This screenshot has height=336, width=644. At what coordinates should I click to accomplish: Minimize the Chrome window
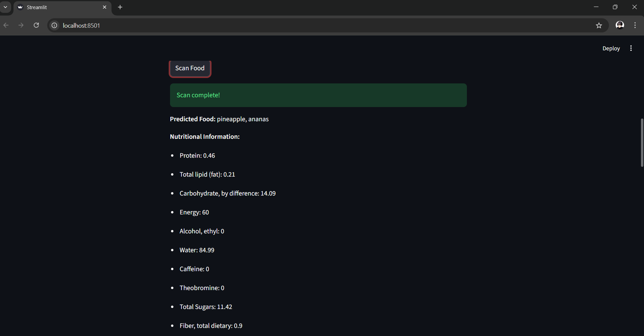(x=596, y=7)
